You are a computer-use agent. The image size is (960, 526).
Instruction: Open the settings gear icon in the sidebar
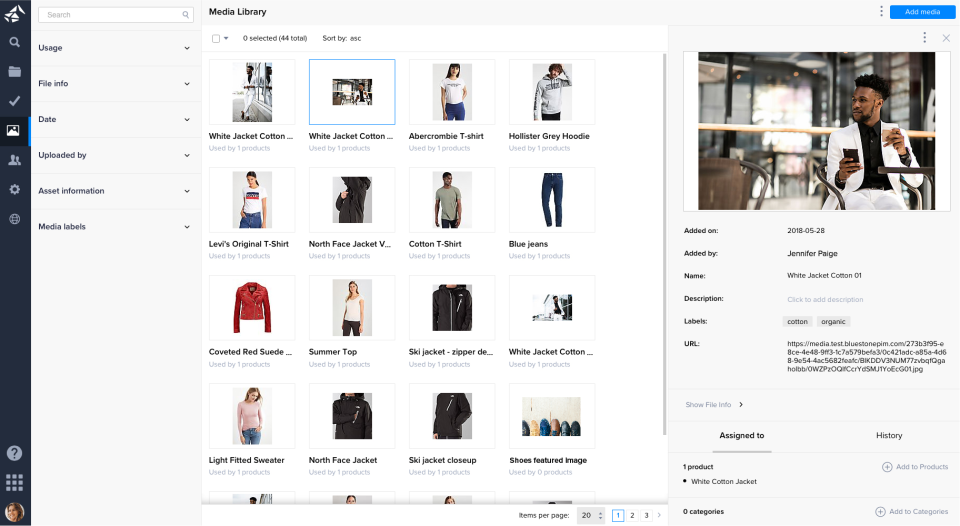tap(15, 189)
